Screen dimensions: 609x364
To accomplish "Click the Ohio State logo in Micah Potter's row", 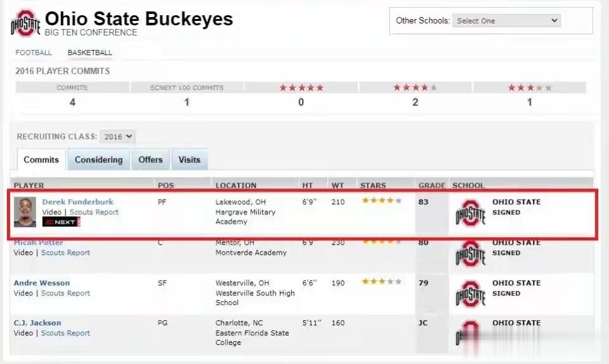I will [x=470, y=253].
